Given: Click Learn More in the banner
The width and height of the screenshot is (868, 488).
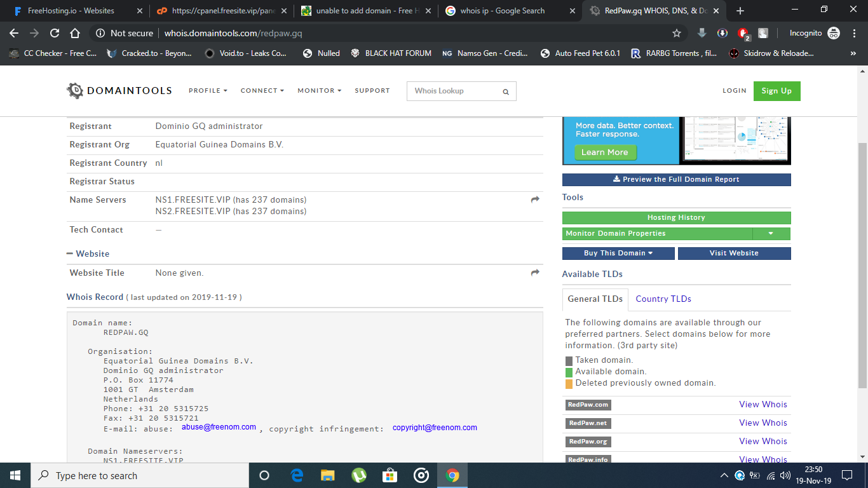Looking at the screenshot, I should coord(604,152).
